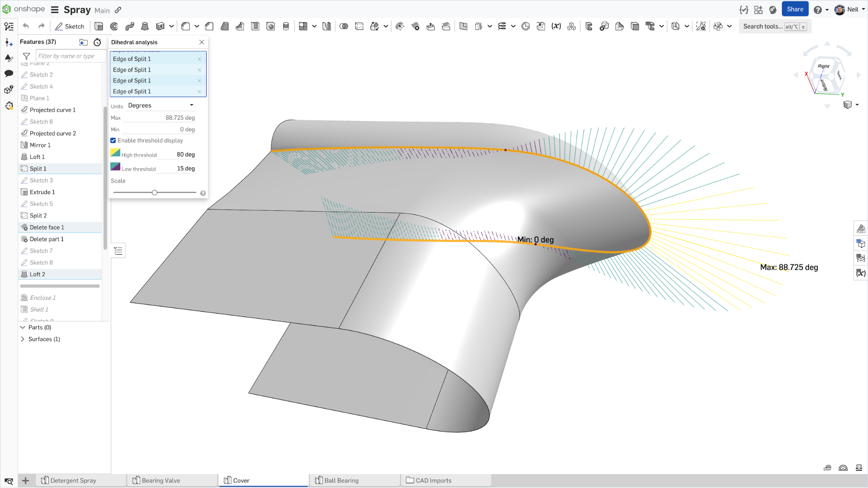Screen dimensions: 868x488
Task: Switch to Detergent Spray tab
Action: 72,480
